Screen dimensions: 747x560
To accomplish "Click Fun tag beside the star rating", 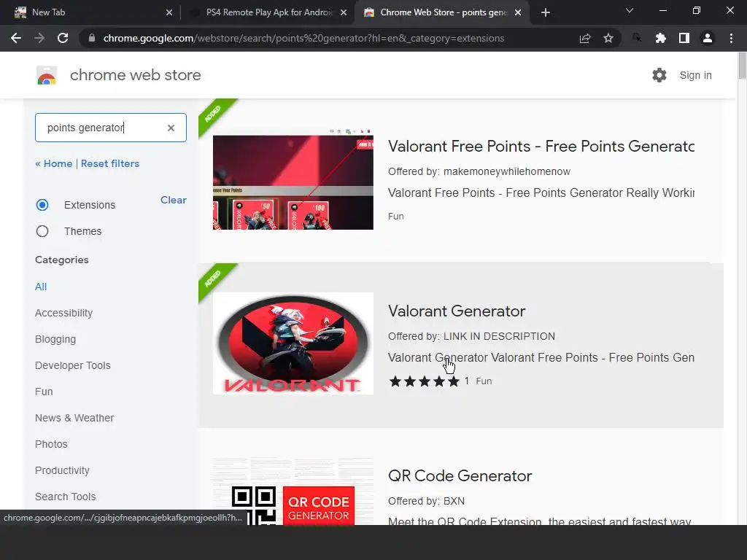I will (x=484, y=381).
